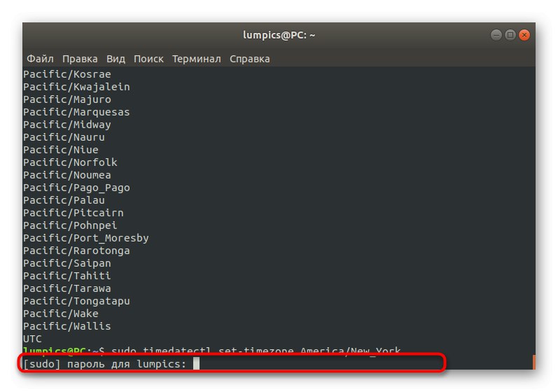Click the sudo password prompt line
The image size is (558, 392).
coord(105,364)
